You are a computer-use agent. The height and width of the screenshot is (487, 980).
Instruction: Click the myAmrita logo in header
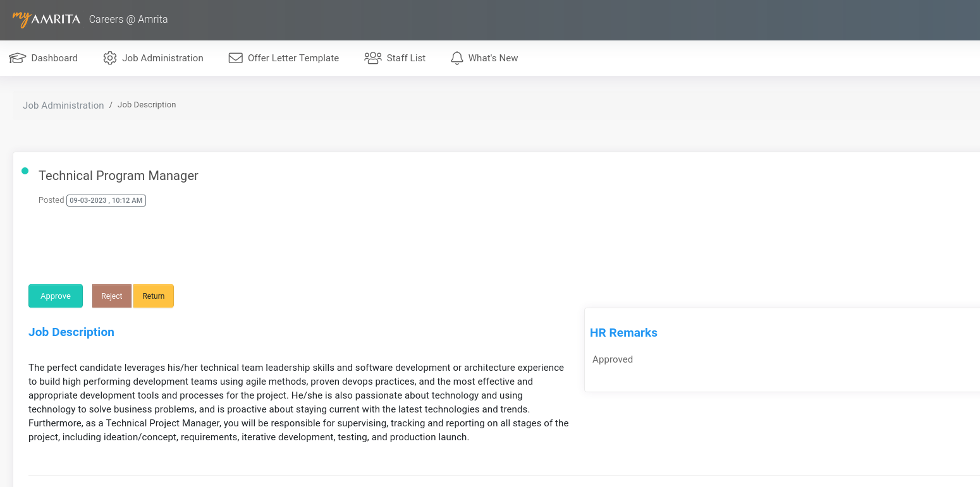(46, 19)
